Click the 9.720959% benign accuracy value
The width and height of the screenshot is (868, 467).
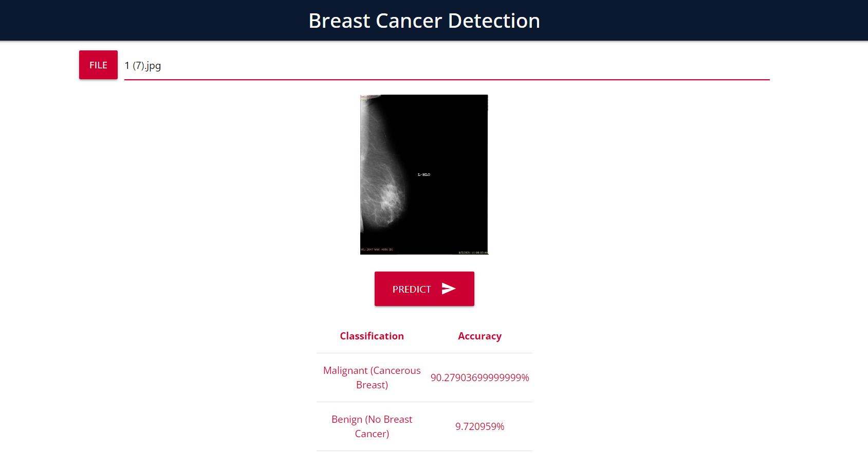click(x=479, y=426)
